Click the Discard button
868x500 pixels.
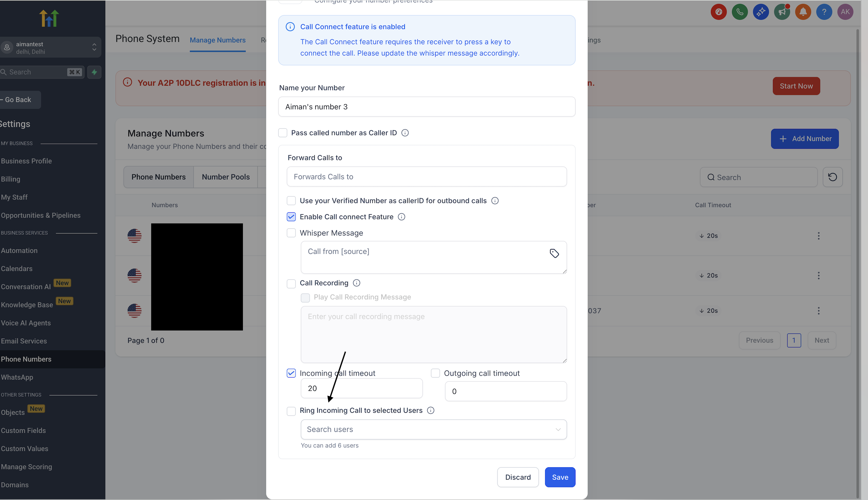click(x=518, y=477)
